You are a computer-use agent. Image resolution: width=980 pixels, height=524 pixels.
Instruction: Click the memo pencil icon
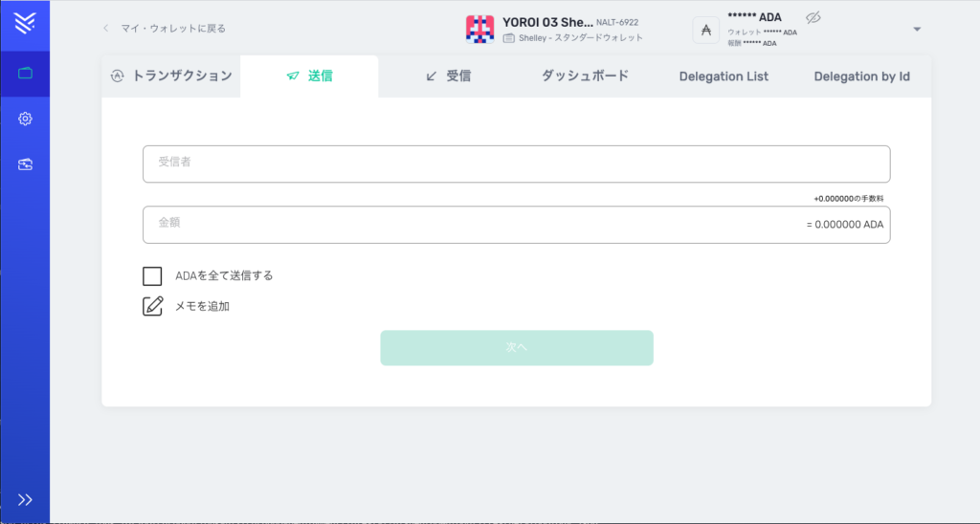click(152, 307)
